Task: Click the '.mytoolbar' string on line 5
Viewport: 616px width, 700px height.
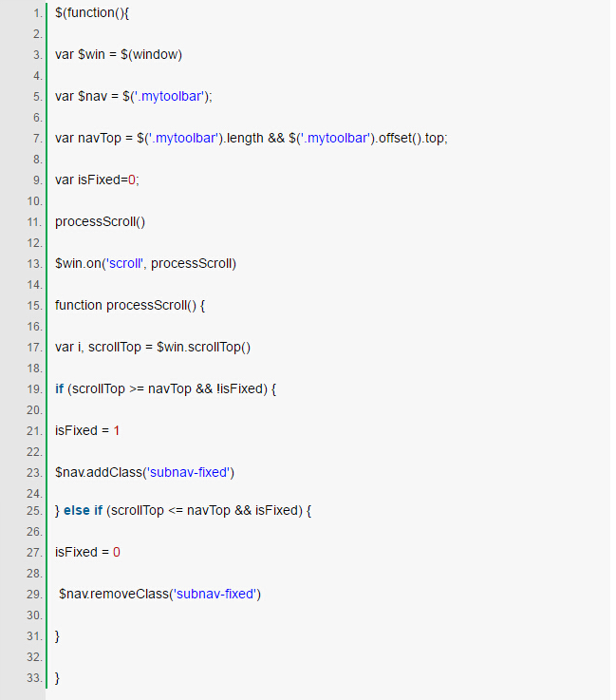Action: pos(171,97)
